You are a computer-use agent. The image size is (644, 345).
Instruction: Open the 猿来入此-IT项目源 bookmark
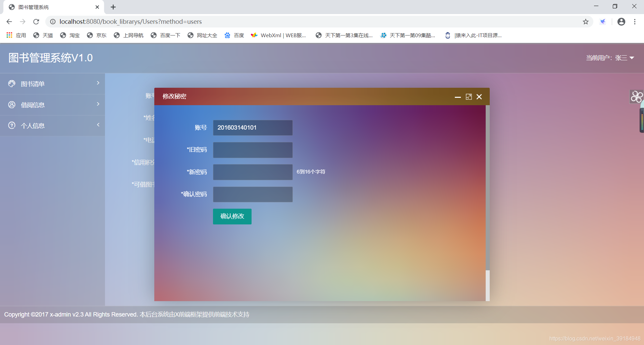(x=473, y=35)
